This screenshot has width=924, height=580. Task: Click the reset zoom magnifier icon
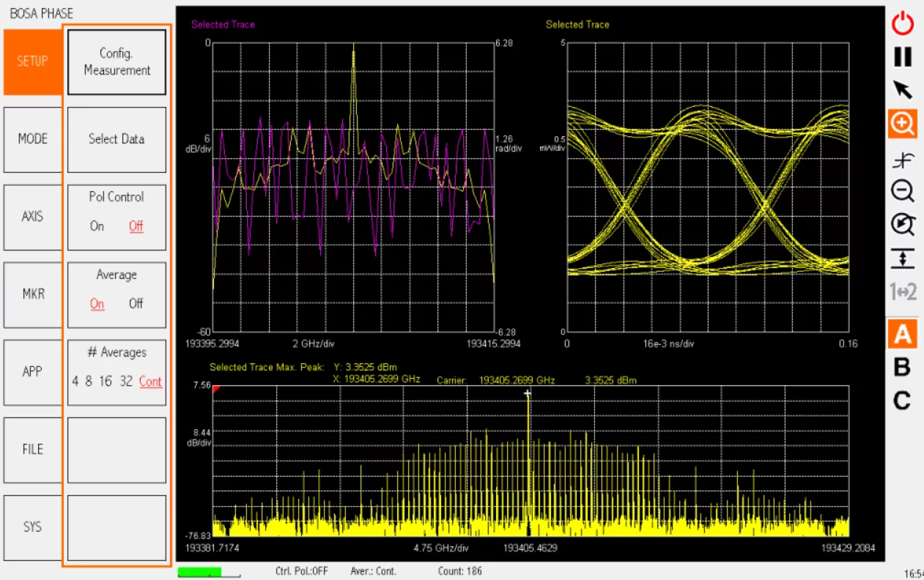tap(902, 224)
